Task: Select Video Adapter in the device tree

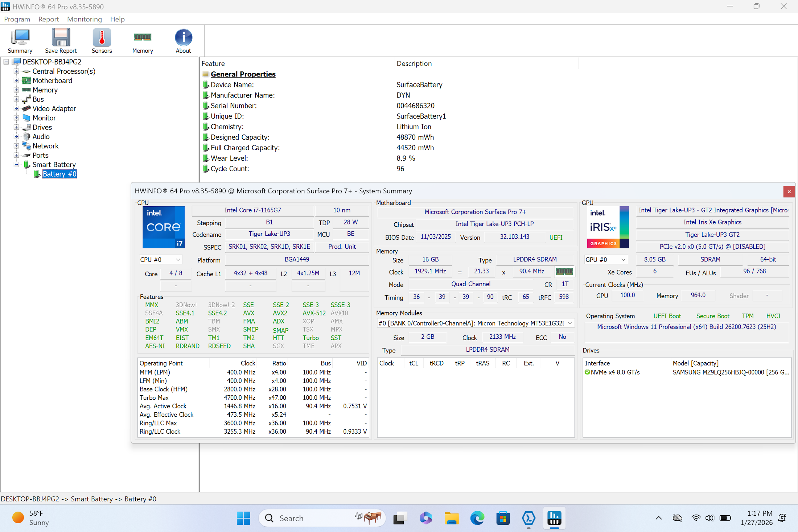Action: [54, 108]
